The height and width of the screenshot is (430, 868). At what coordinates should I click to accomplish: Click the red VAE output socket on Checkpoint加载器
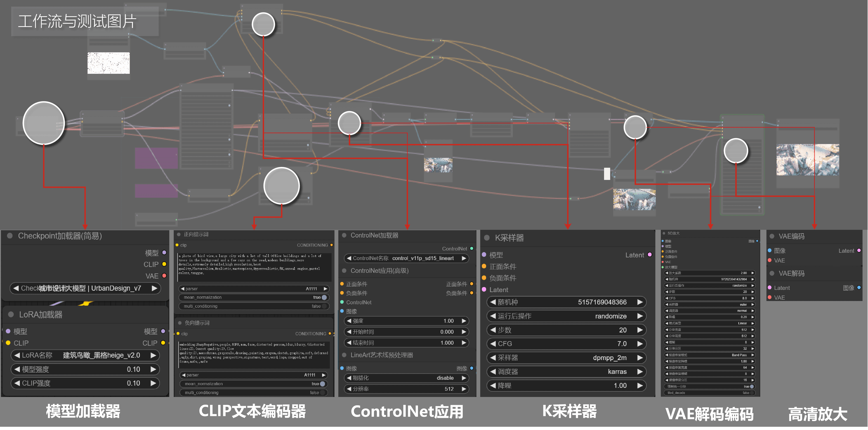tap(164, 276)
